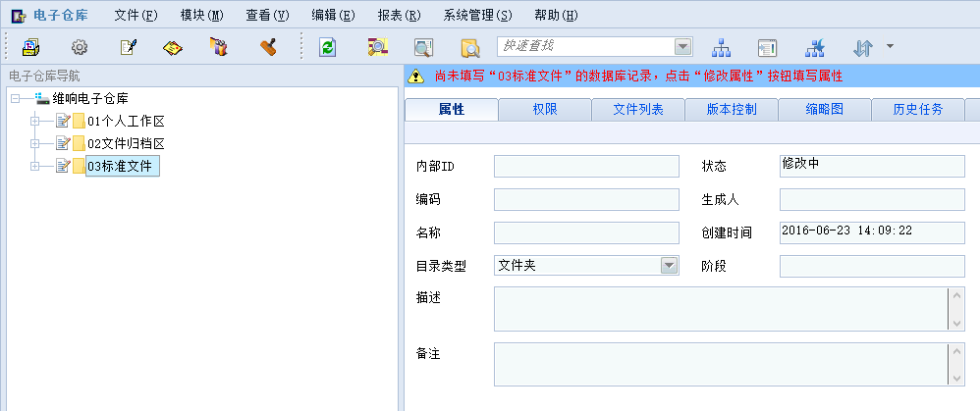Click the 名称 input field
980x411 pixels.
(586, 232)
